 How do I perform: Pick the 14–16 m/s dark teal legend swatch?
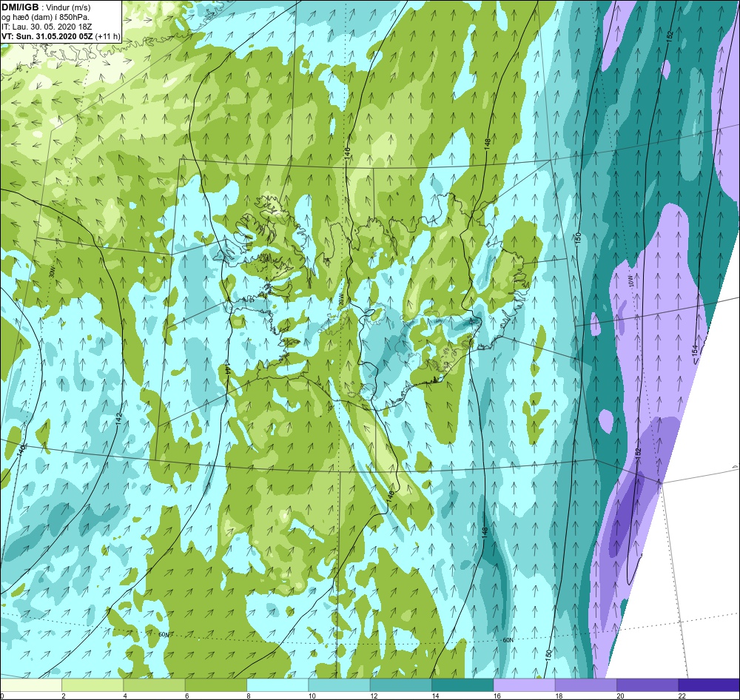pos(462,685)
